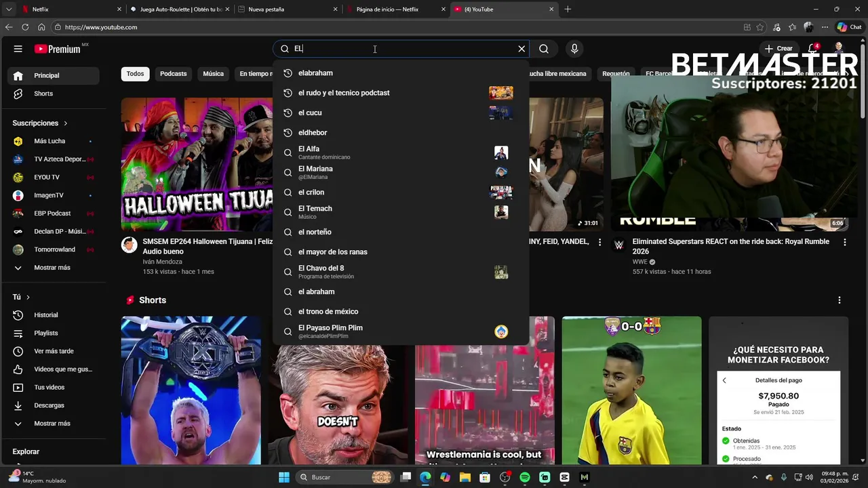This screenshot has height=488, width=868.
Task: Choose suggestion el norteño
Action: click(x=400, y=232)
